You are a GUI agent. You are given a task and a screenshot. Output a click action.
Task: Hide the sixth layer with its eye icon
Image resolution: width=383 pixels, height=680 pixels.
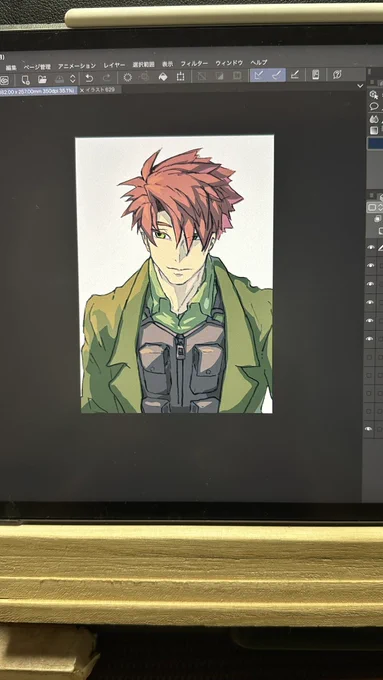tap(370, 338)
